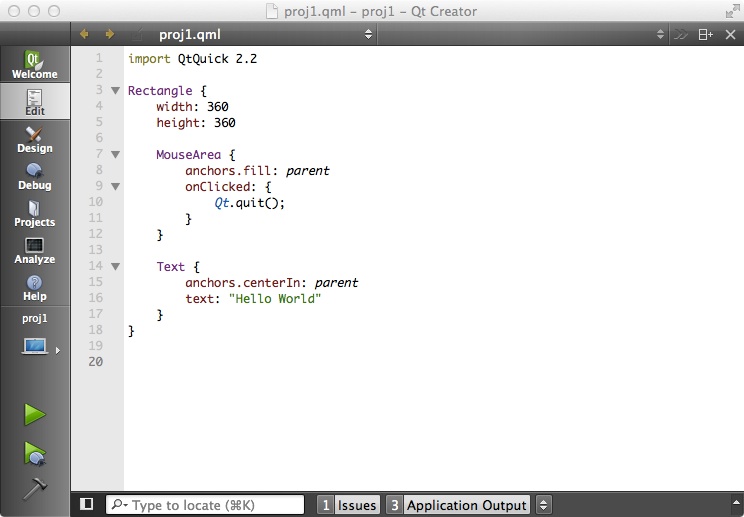Open the symbol selector dropdown arrows

tap(660, 34)
